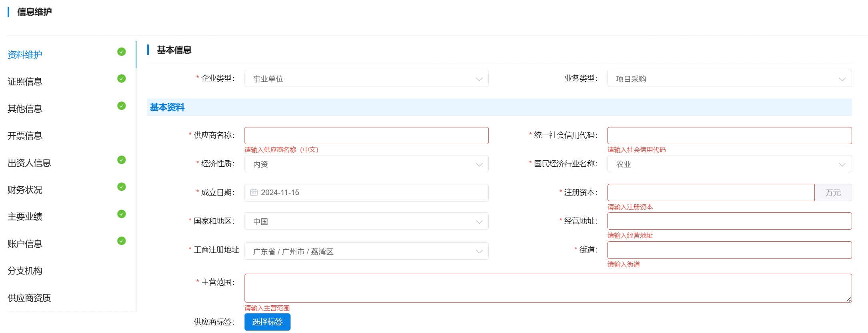
Task: Click error text 请输入社会信用代码
Action: pyautogui.click(x=637, y=150)
